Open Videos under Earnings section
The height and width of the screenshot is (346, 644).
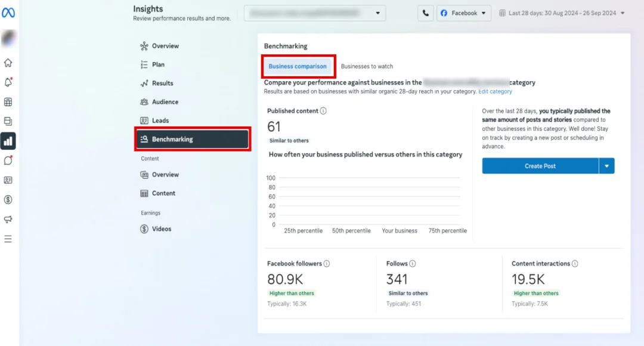162,229
